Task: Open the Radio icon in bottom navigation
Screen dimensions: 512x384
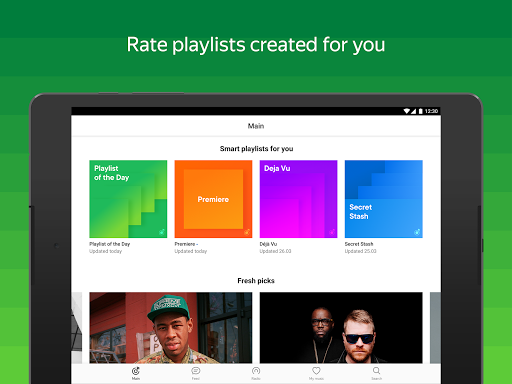Action: (256, 371)
